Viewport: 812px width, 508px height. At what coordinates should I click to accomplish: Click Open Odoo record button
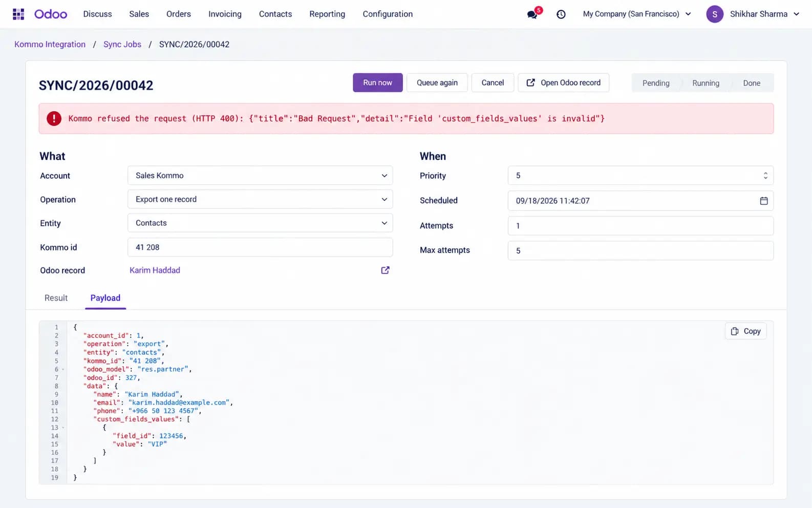point(564,82)
